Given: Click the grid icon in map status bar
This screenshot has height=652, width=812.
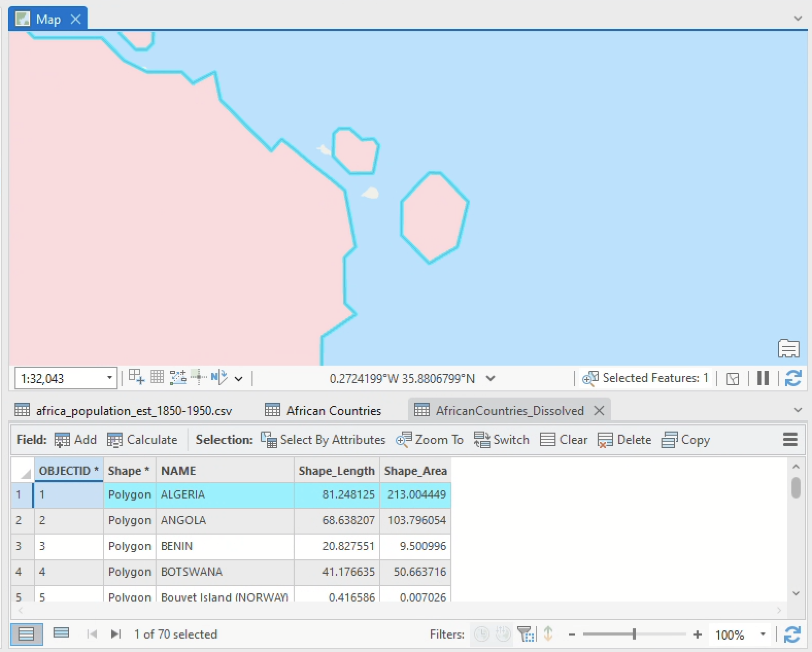Looking at the screenshot, I should (x=157, y=378).
